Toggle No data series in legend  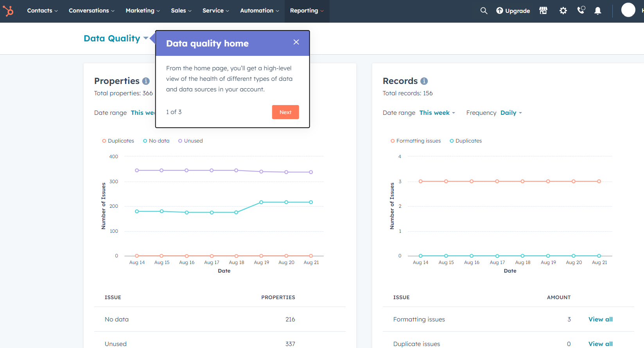tap(156, 141)
